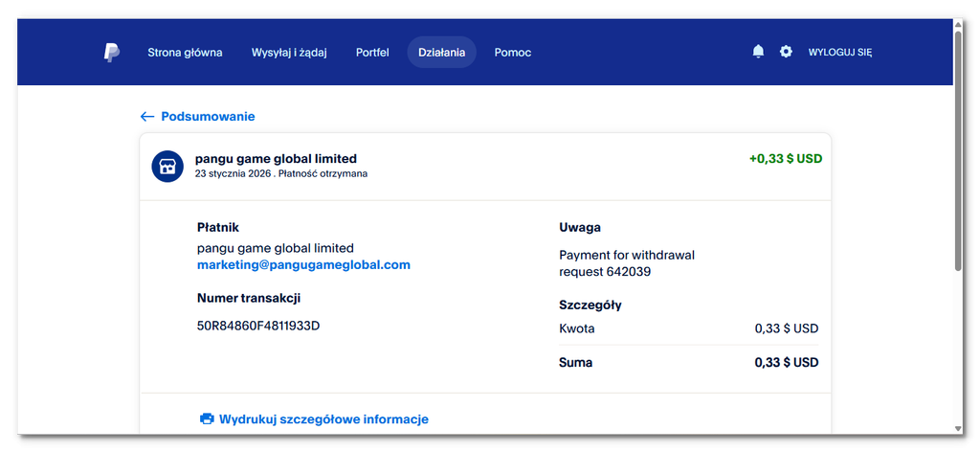Viewport: 980px width, 452px height.
Task: Click the Uwaga label
Action: tap(580, 228)
